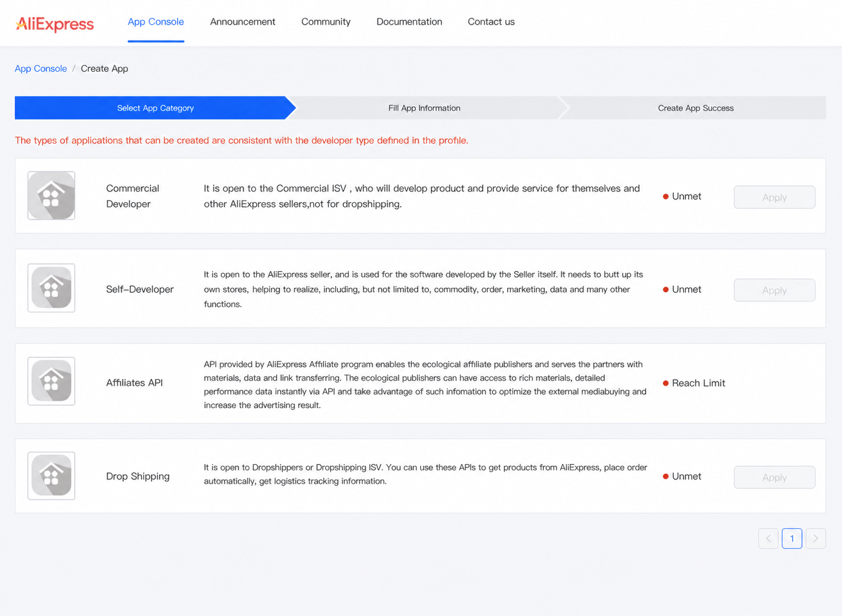This screenshot has width=842, height=616.
Task: Select the Commercial Developer app icon
Action: pyautogui.click(x=51, y=196)
